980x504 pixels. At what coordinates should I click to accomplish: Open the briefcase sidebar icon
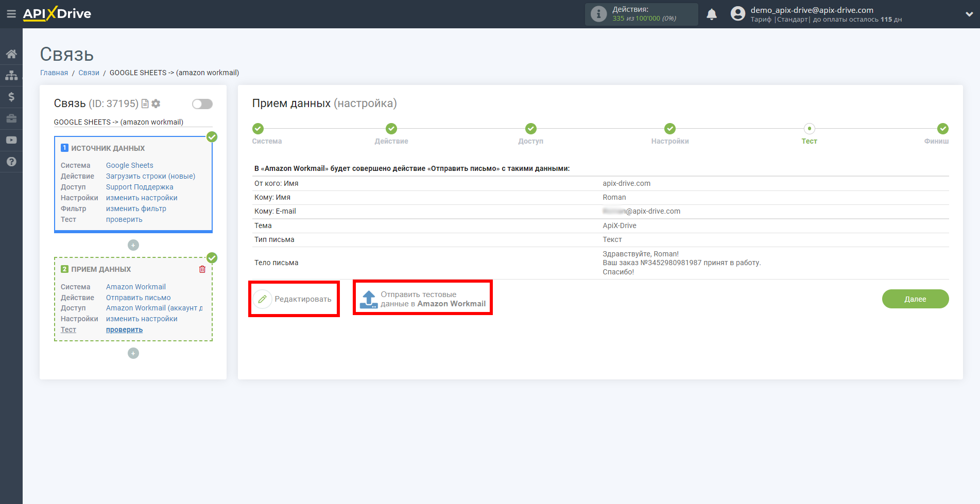point(11,118)
